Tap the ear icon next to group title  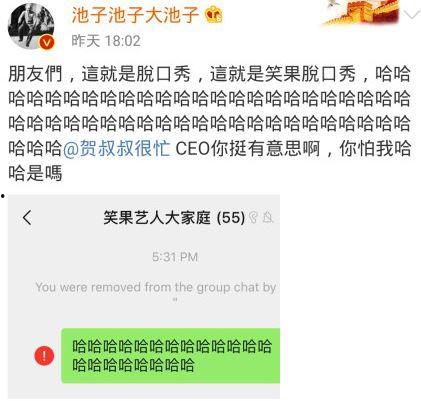click(x=254, y=218)
